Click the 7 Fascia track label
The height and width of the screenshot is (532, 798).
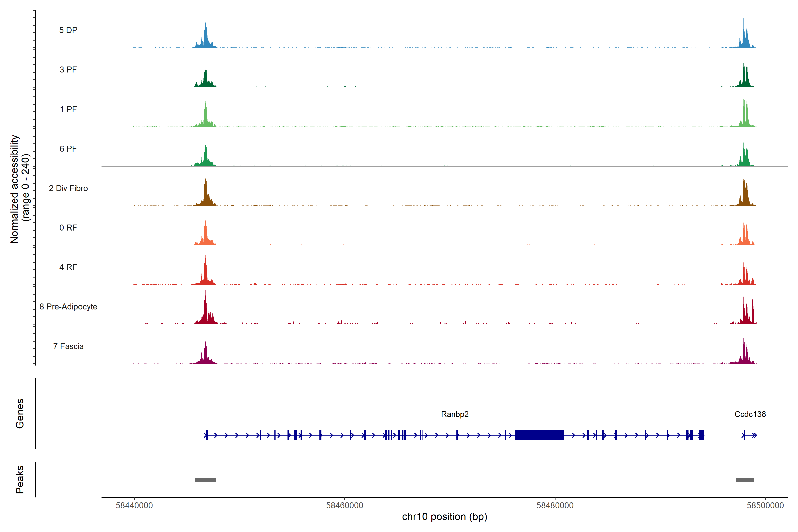68,346
